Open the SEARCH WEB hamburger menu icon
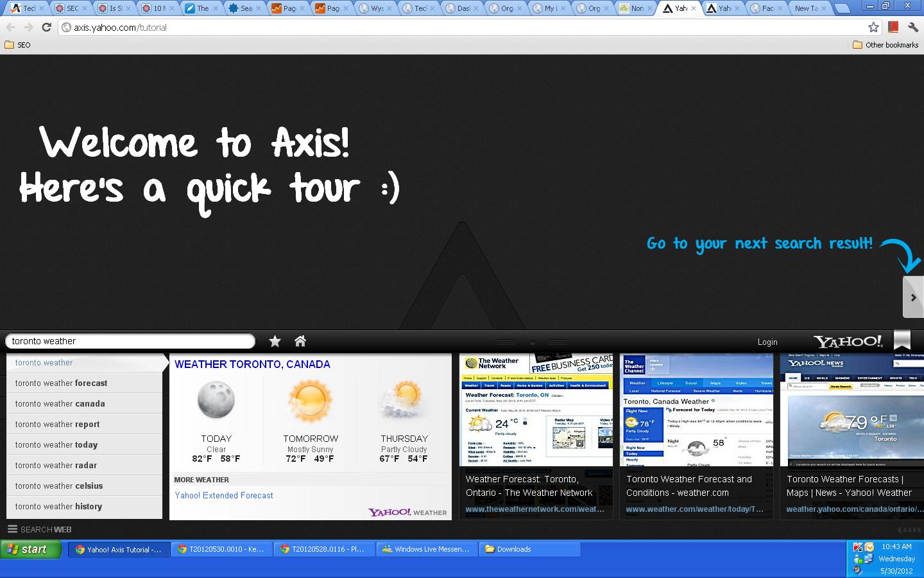 [x=12, y=529]
